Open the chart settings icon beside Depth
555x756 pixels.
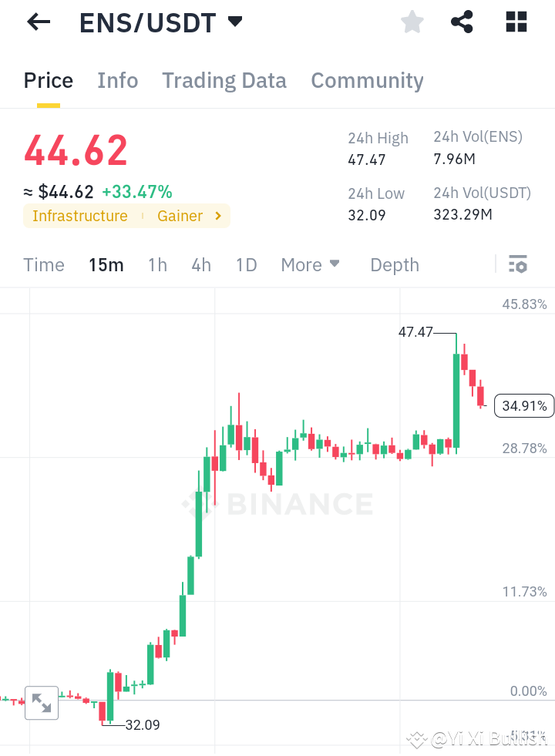tap(517, 264)
